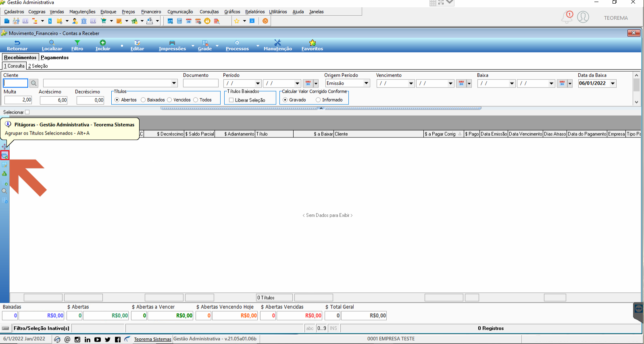Expand the Grade dropdown arrow
Viewport: 644px width, 344px height.
click(x=217, y=46)
